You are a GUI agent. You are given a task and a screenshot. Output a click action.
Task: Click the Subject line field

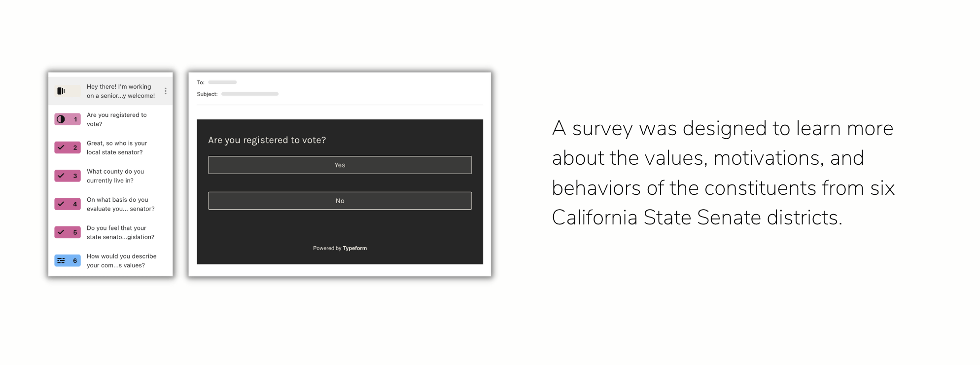click(249, 94)
